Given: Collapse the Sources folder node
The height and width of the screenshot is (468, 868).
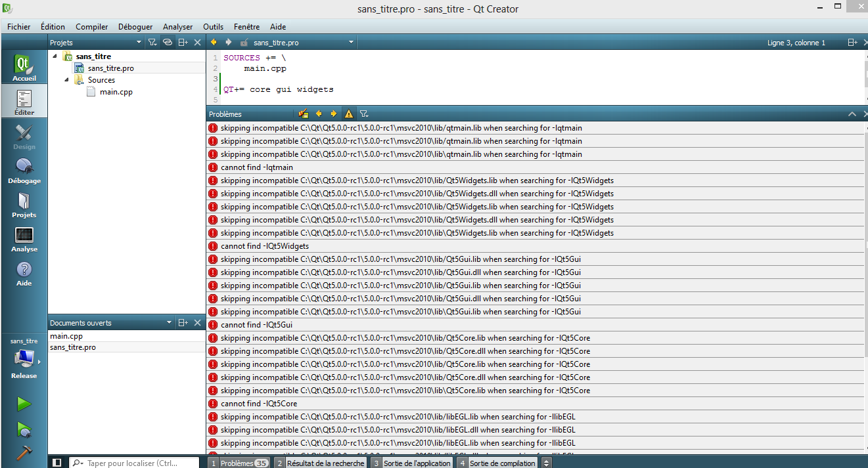Looking at the screenshot, I should pyautogui.click(x=66, y=80).
